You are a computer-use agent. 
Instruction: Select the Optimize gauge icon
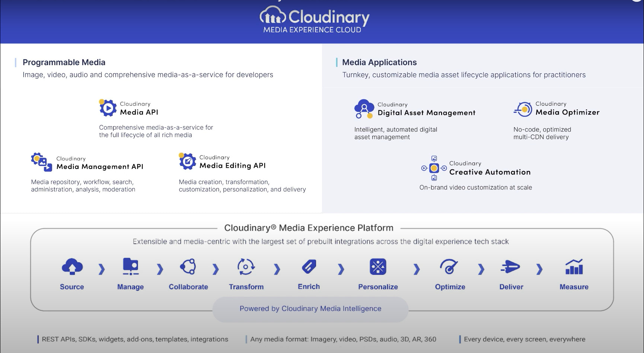pos(449,266)
